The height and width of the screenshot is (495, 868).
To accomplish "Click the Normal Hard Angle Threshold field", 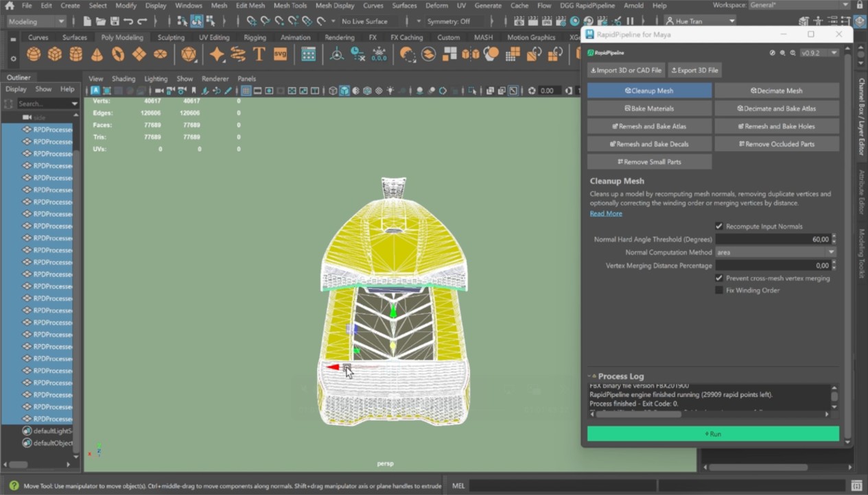I will click(773, 239).
